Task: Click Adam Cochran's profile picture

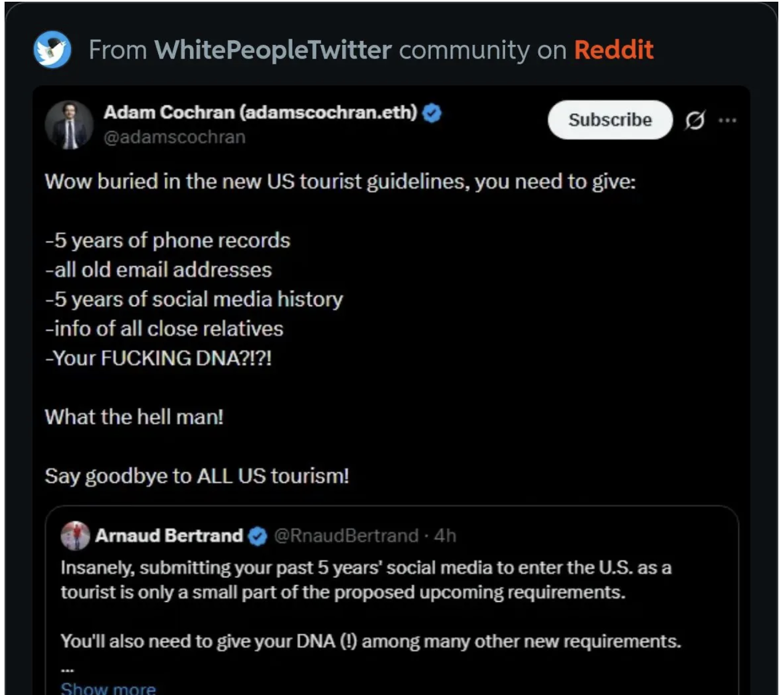Action: point(69,125)
